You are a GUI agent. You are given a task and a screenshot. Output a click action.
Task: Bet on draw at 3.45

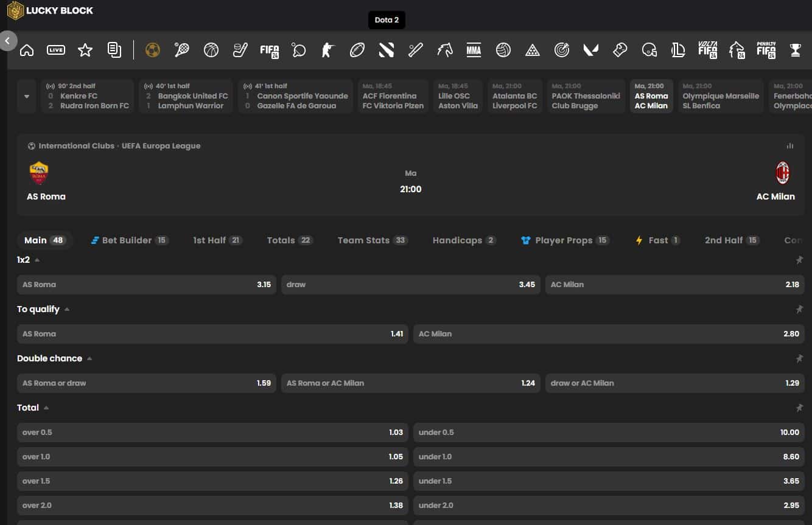(x=411, y=285)
